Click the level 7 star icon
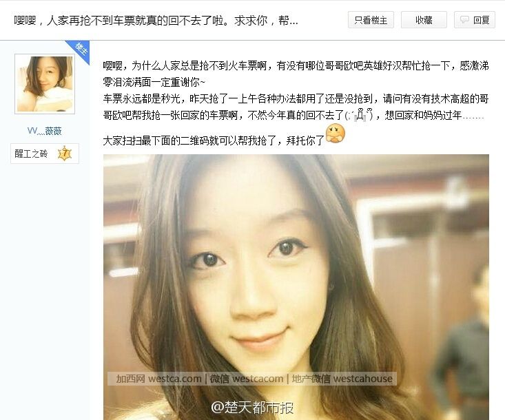The height and width of the screenshot is (420, 505). tap(64, 154)
